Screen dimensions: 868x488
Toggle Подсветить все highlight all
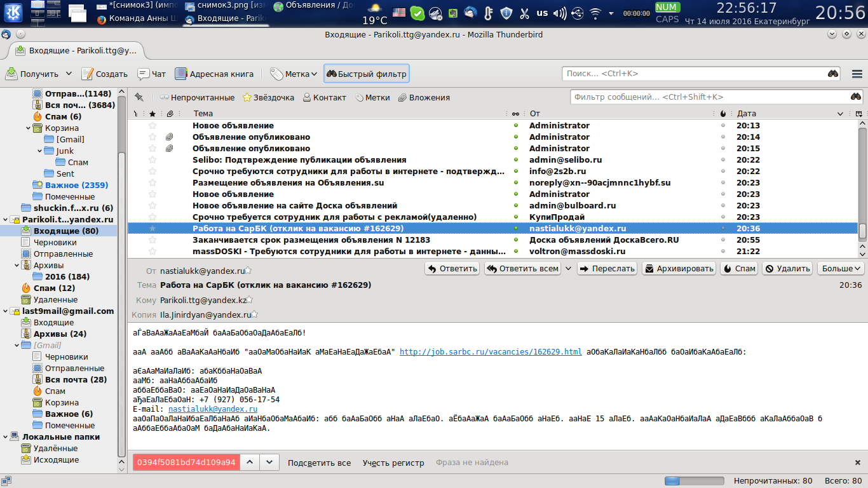319,463
